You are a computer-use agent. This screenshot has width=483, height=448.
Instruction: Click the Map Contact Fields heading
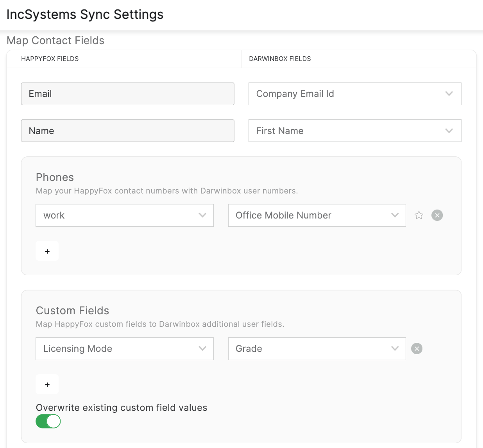(x=55, y=40)
